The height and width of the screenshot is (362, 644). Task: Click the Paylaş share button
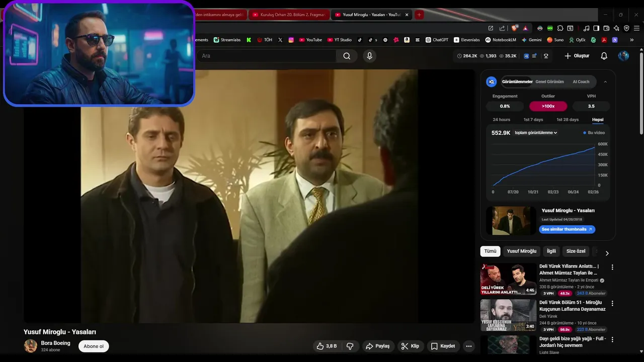pos(377,346)
